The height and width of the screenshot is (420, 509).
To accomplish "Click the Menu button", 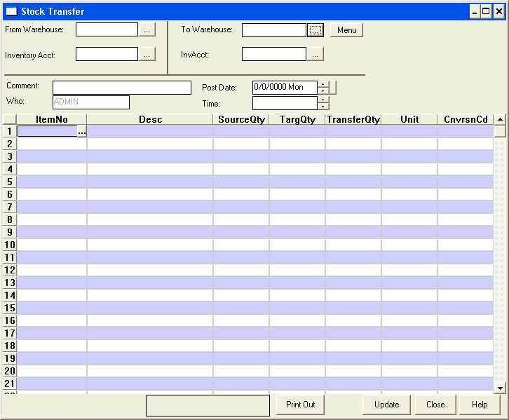I will (x=346, y=30).
